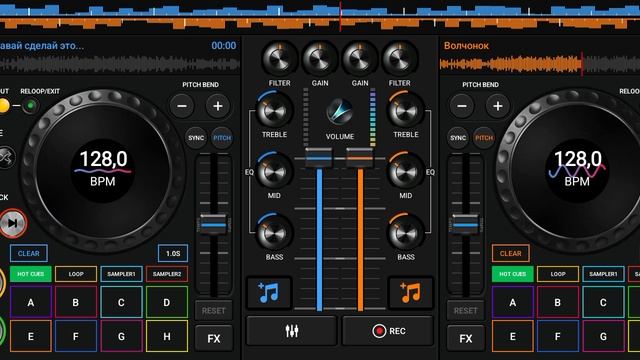Click the top blue-orange overview waveform
640x360 pixels.
(320, 16)
